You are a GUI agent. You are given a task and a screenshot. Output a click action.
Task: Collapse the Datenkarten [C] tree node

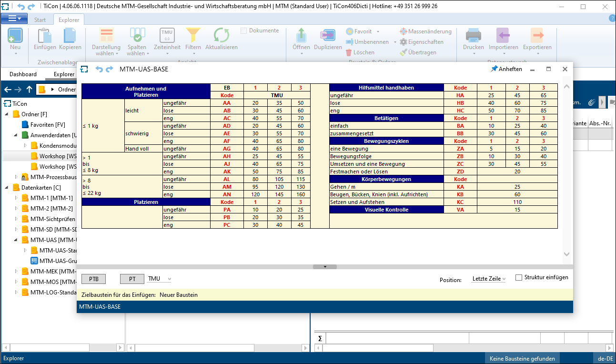coord(7,188)
